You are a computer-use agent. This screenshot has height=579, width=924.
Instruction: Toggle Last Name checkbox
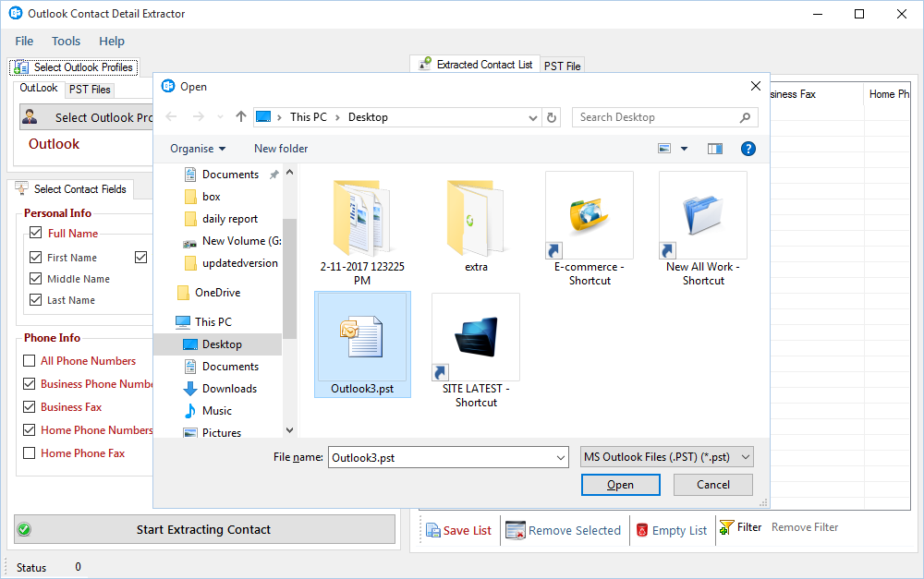[x=35, y=299]
